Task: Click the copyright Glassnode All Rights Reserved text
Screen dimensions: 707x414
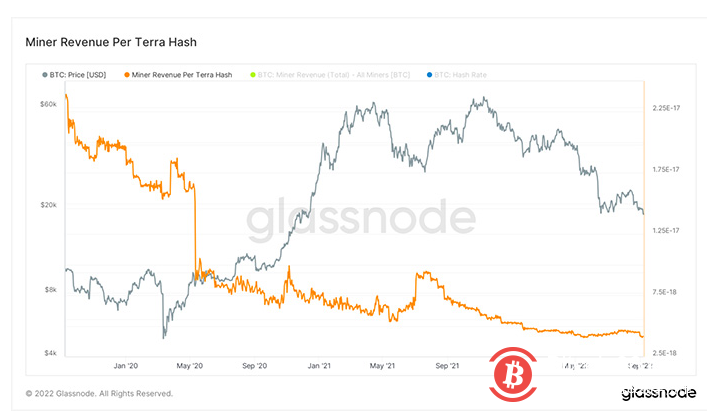Action: (99, 393)
